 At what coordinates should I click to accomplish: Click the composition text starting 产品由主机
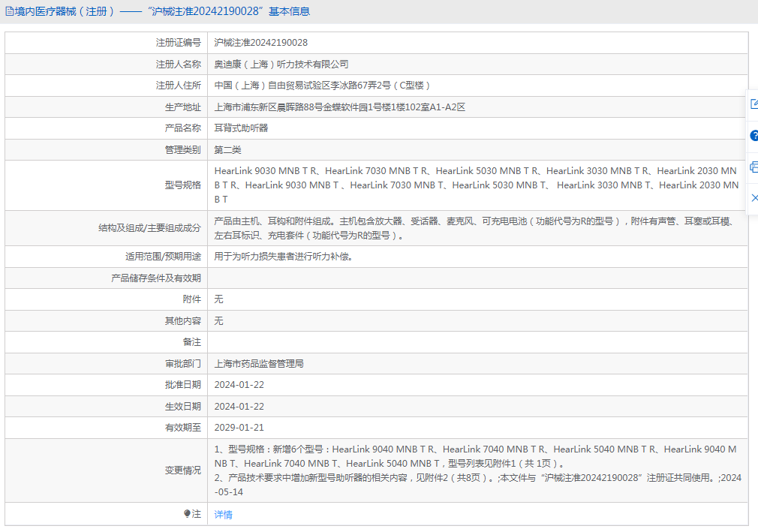click(x=475, y=228)
